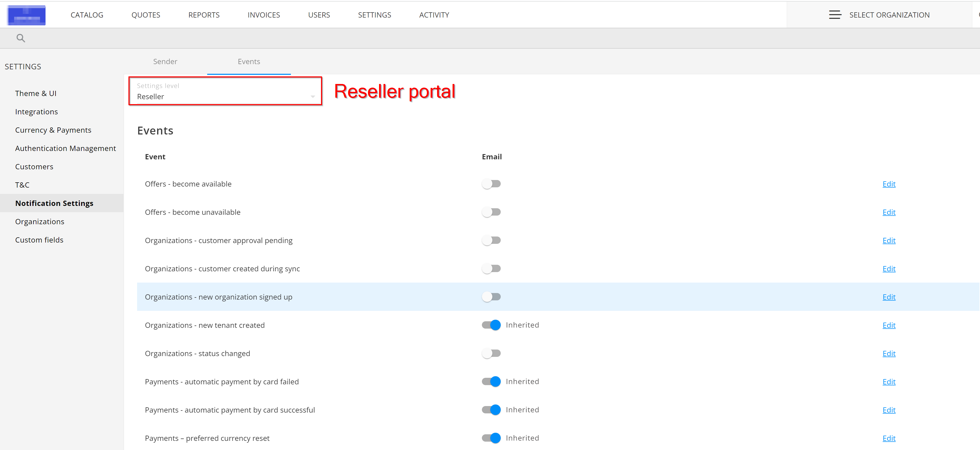980x450 pixels.
Task: Toggle email for Organizations - status changed
Action: (491, 353)
